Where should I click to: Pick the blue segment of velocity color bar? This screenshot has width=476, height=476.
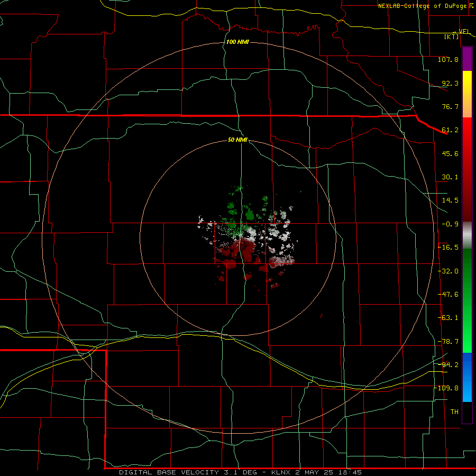[x=467, y=377]
